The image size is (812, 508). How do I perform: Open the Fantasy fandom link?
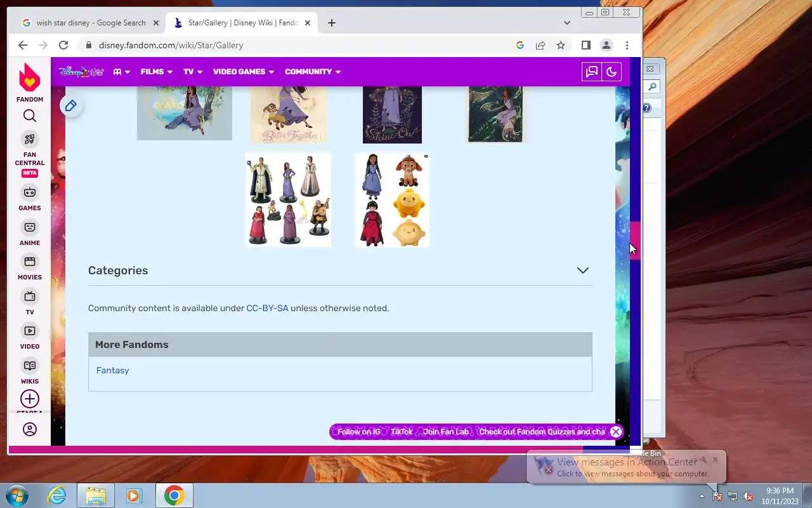point(112,370)
